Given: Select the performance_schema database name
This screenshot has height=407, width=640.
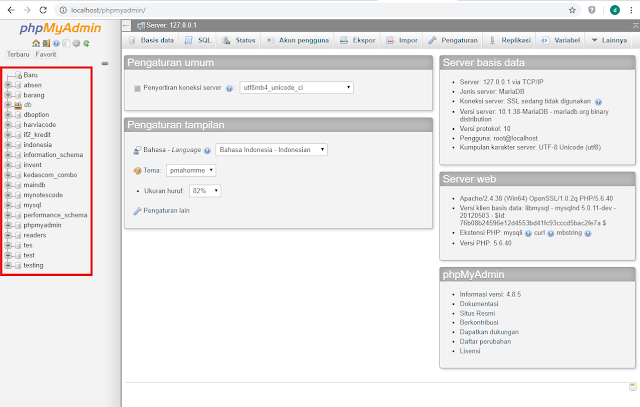Looking at the screenshot, I should click(55, 215).
